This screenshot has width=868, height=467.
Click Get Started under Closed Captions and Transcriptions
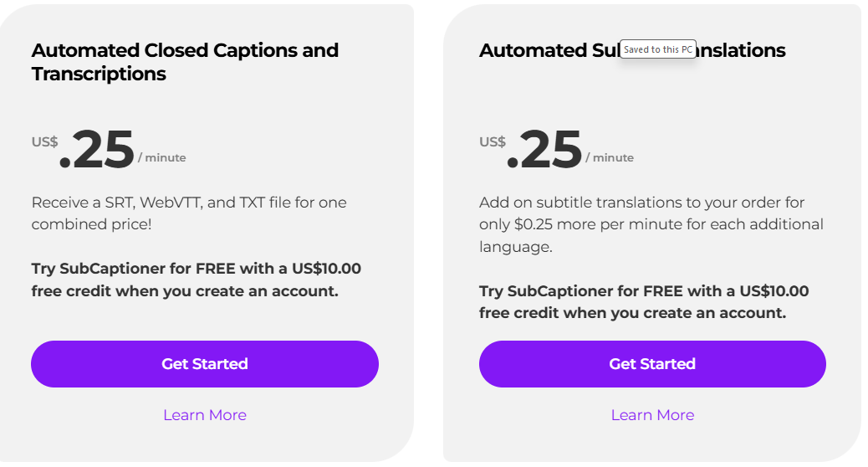click(x=205, y=364)
